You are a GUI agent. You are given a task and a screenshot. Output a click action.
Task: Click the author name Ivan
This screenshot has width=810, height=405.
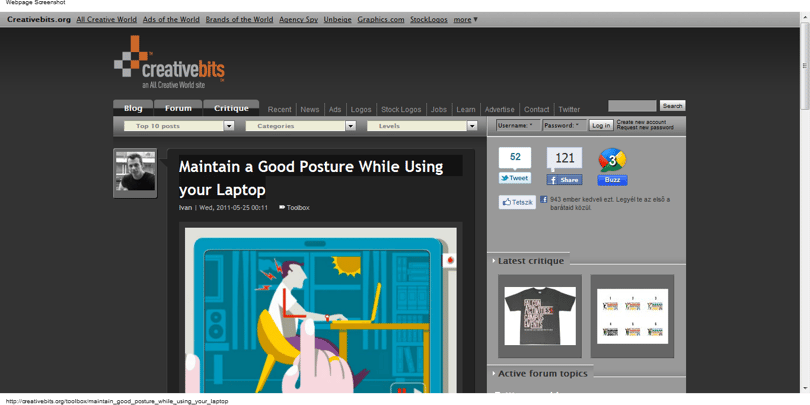coord(185,208)
